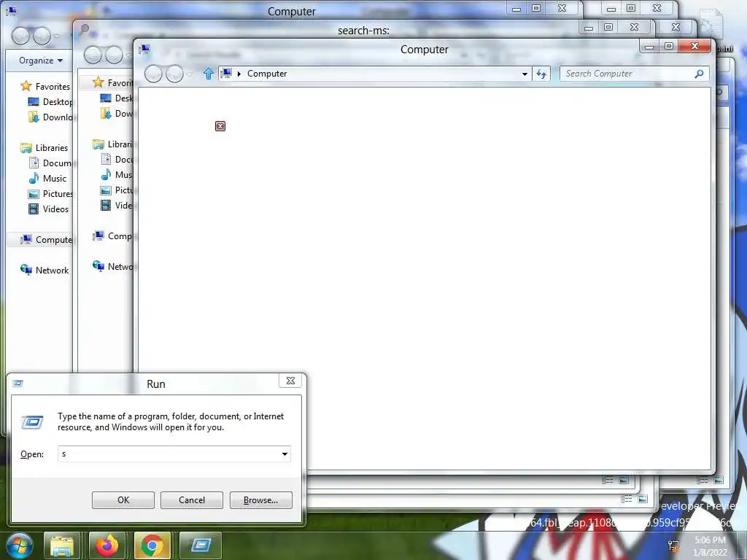This screenshot has height=560, width=747.
Task: Launch Firefox from the taskbar
Action: [x=107, y=545]
